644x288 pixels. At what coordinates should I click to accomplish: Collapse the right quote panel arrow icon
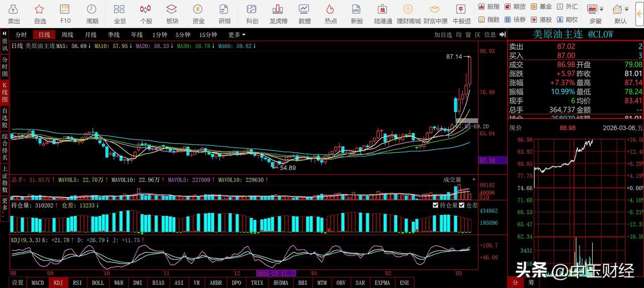pos(502,34)
